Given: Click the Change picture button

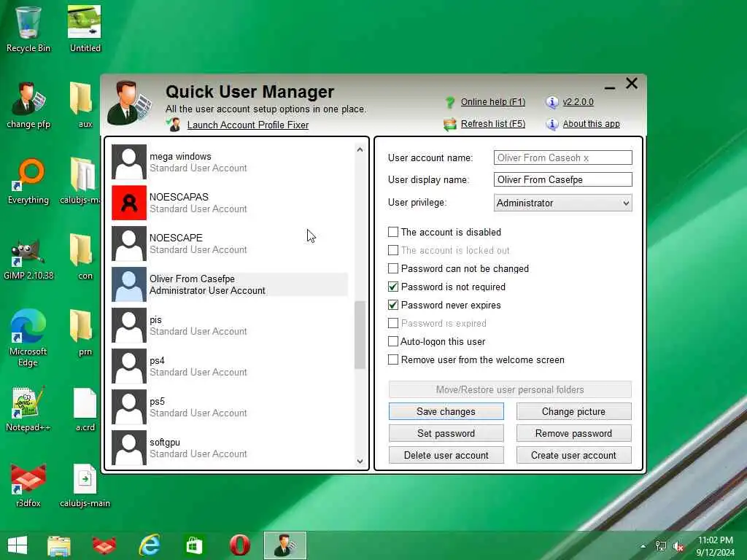Looking at the screenshot, I should [573, 411].
